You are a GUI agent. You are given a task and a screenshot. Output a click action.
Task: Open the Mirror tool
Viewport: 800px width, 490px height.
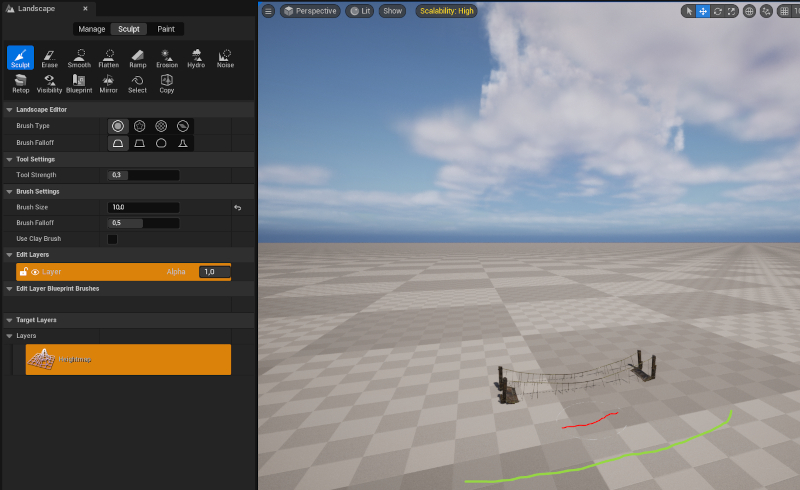[x=108, y=83]
